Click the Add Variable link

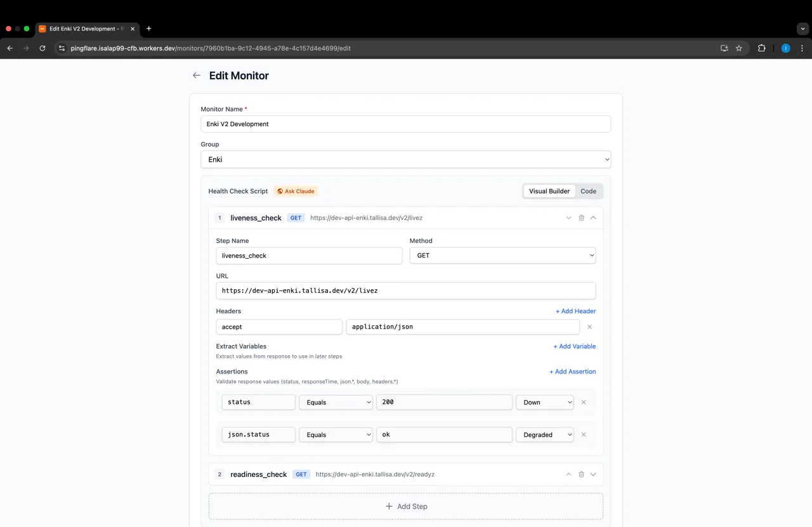tap(574, 346)
